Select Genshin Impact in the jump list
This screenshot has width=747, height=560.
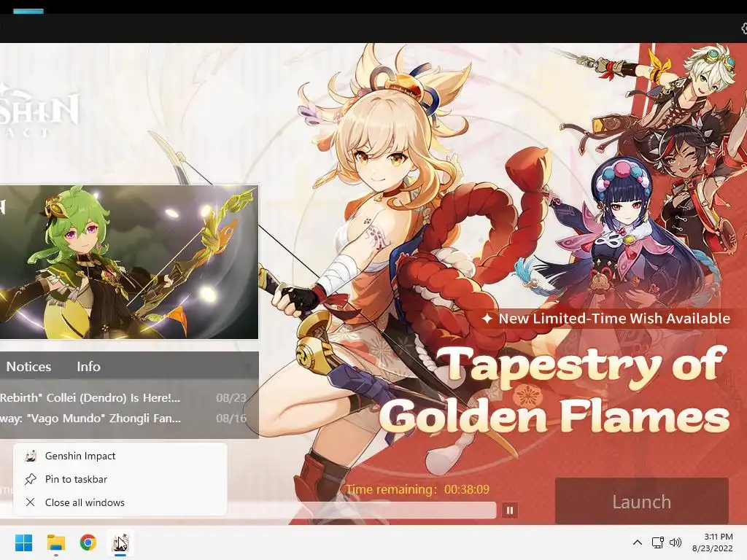120,456
